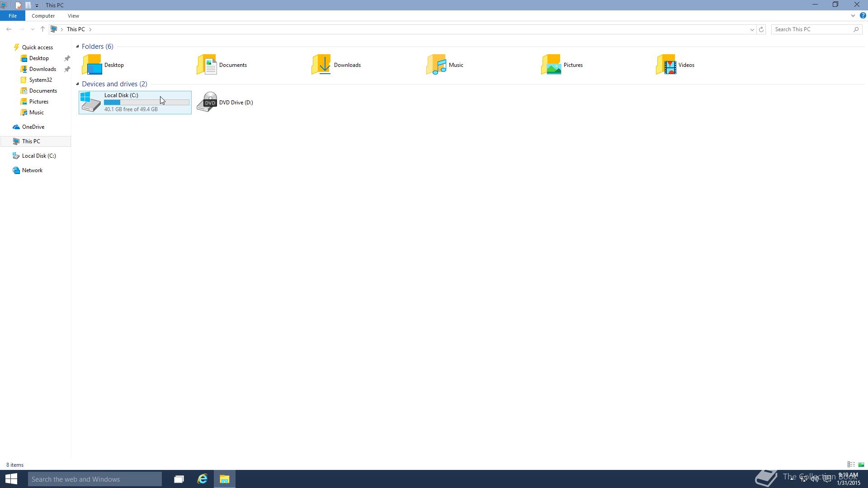
Task: Open Task View on the taskbar
Action: [x=179, y=479]
